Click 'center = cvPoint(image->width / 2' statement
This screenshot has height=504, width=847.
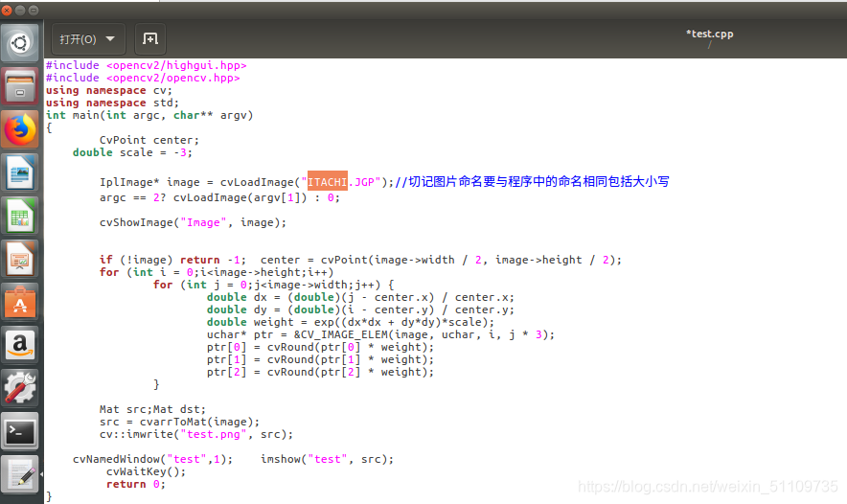click(x=441, y=260)
